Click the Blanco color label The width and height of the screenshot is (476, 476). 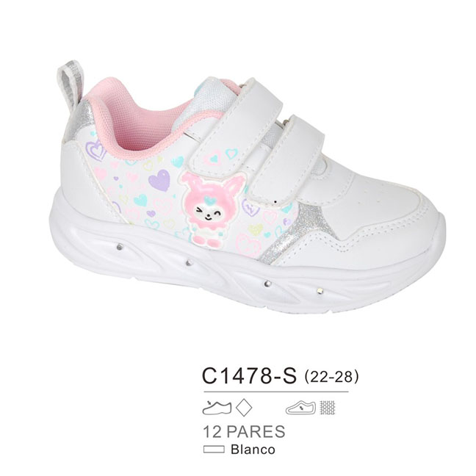pos(253,450)
